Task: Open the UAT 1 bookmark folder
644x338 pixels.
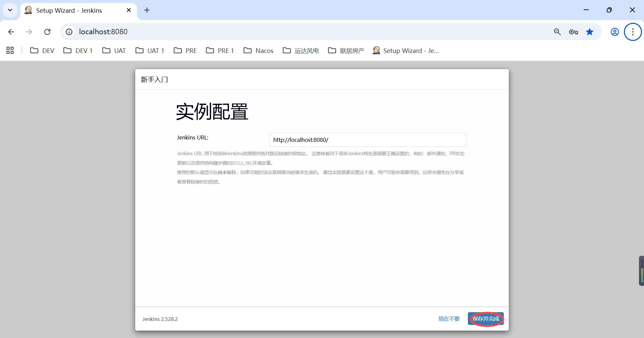Action: coord(150,51)
